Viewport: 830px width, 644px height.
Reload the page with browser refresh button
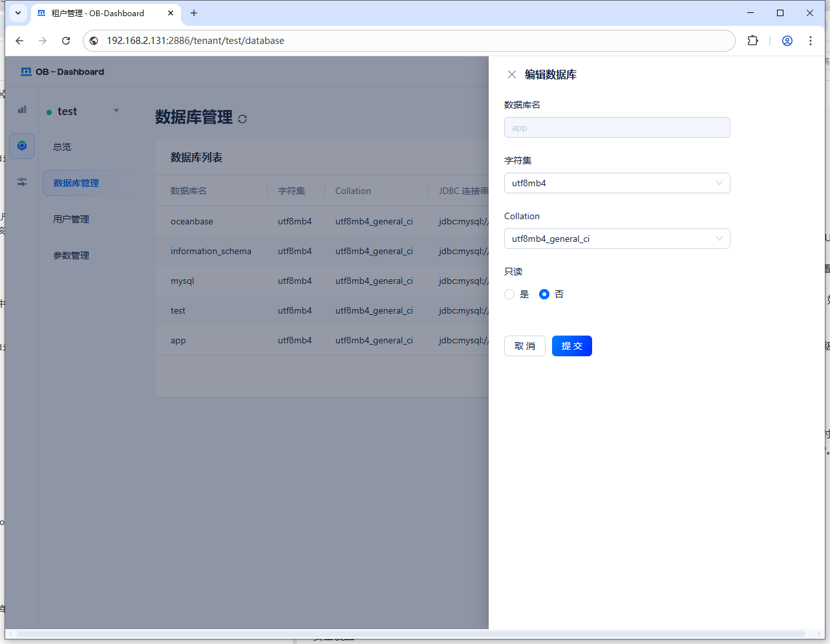coord(66,41)
